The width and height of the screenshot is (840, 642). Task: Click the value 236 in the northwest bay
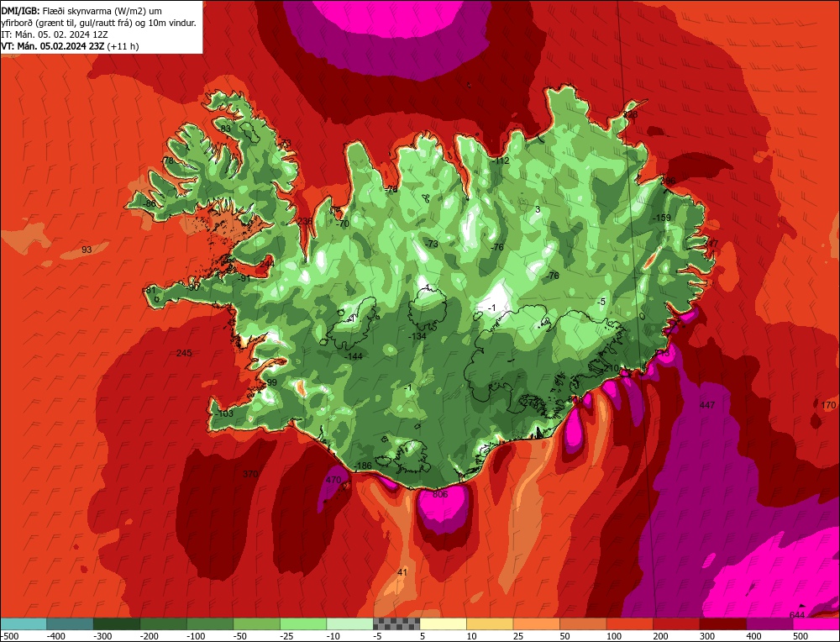pos(305,221)
